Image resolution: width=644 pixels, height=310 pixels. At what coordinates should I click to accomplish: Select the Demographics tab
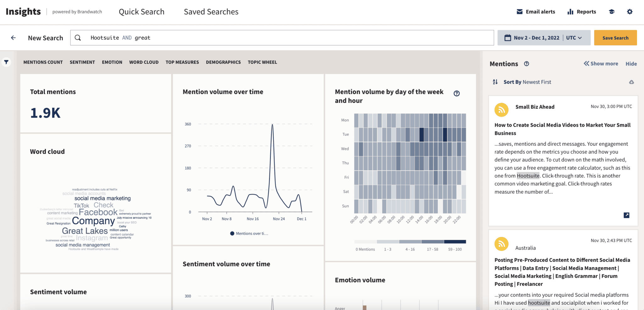pos(223,62)
